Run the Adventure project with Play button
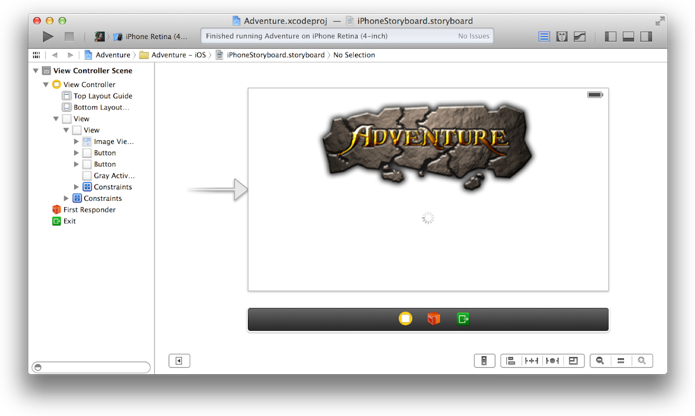This screenshot has width=695, height=416. [x=48, y=36]
